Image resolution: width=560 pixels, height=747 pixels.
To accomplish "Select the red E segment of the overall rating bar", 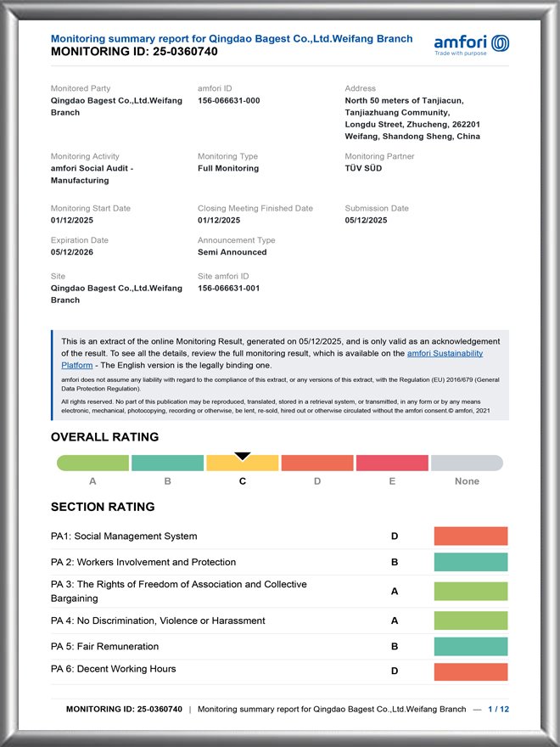I will (392, 463).
